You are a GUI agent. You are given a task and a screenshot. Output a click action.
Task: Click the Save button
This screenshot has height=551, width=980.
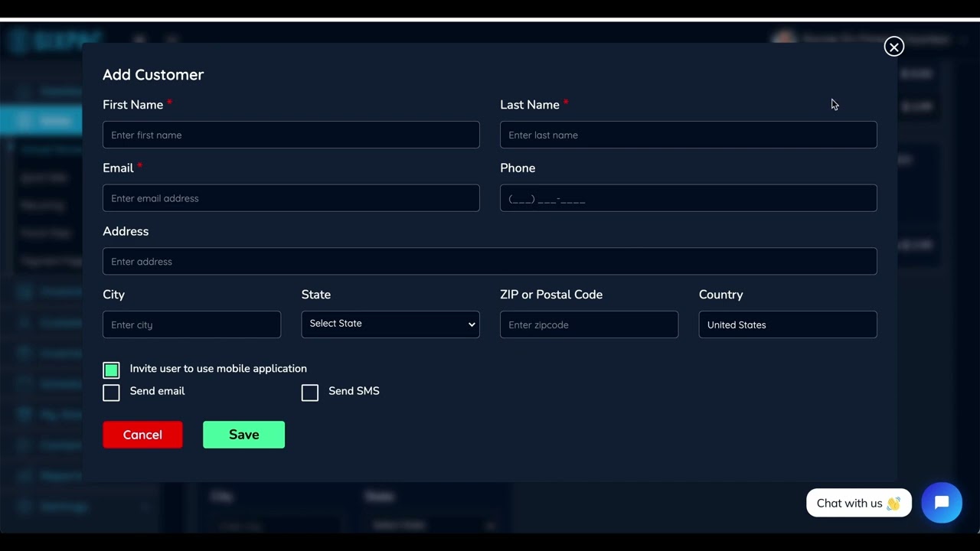[x=243, y=435]
